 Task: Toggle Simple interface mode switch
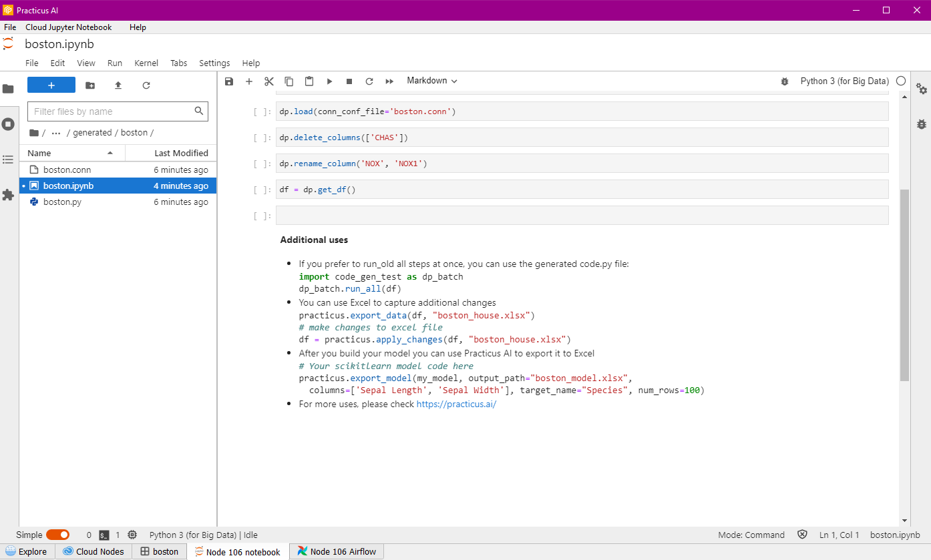tap(57, 535)
